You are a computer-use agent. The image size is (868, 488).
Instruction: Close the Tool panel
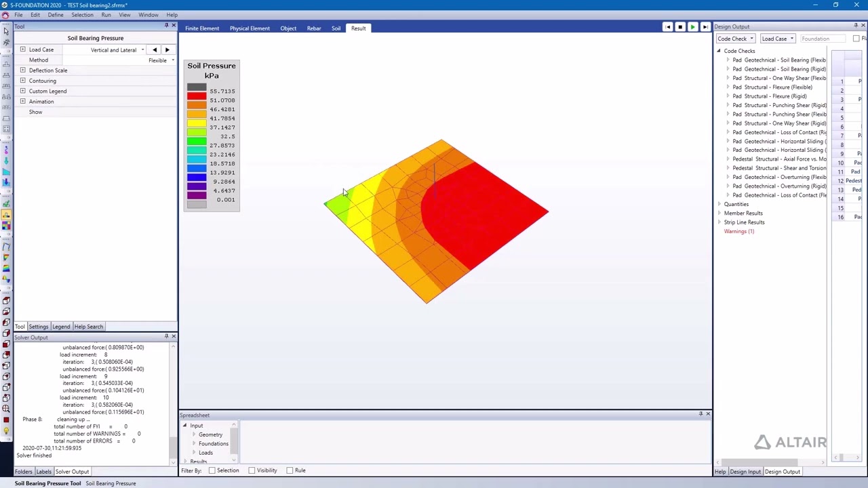[x=174, y=26]
